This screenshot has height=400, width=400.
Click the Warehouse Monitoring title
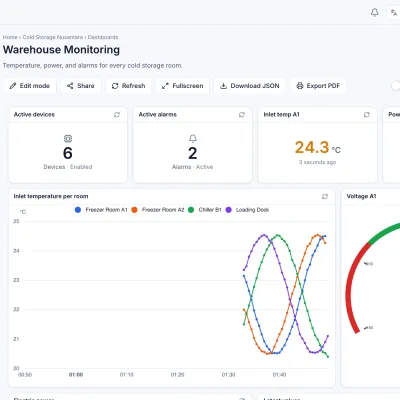[61, 50]
